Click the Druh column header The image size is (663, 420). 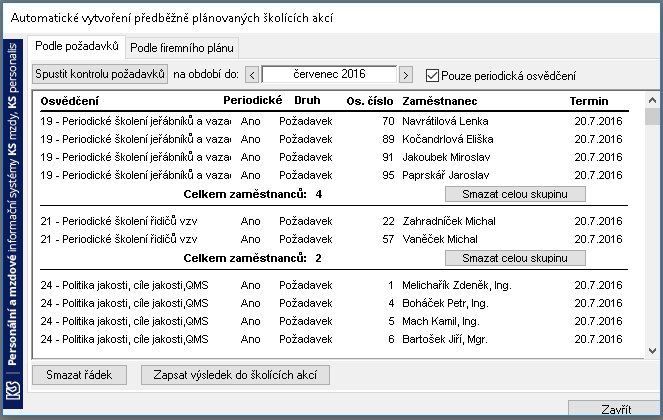[x=307, y=101]
